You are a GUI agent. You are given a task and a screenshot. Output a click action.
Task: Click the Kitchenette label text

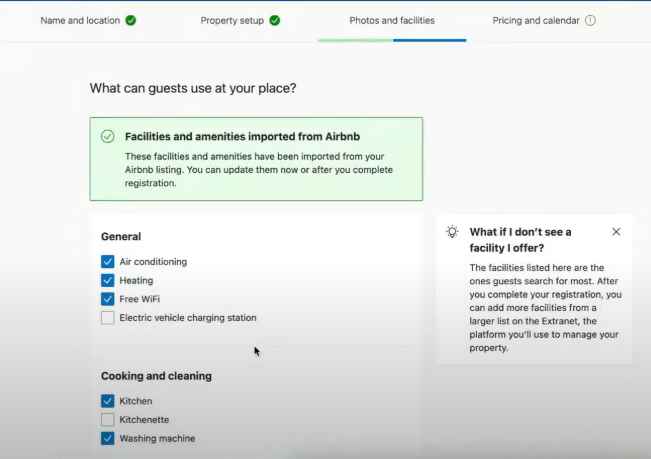point(144,420)
